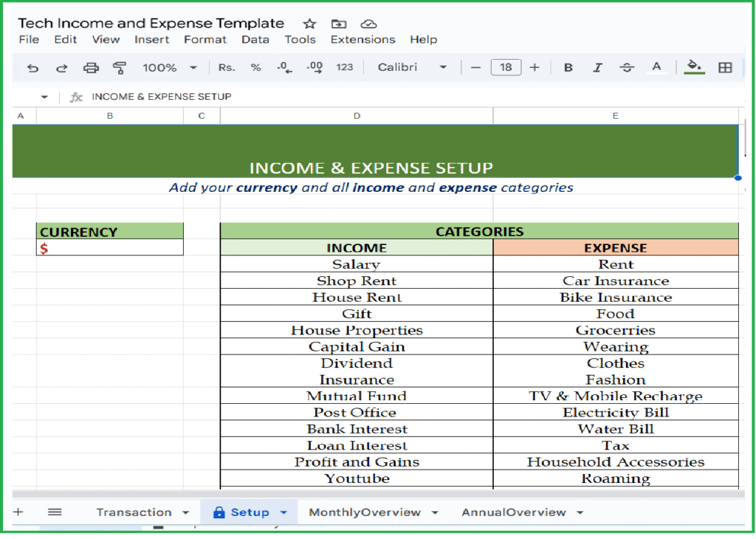Viewport: 756px width, 539px height.
Task: Select the Household Accessories expense cell
Action: click(x=616, y=462)
